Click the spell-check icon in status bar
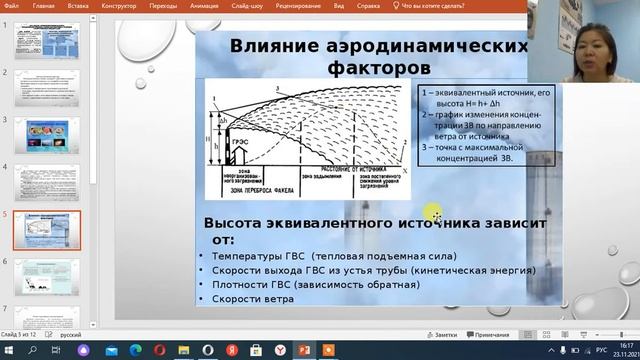 coord(49,335)
